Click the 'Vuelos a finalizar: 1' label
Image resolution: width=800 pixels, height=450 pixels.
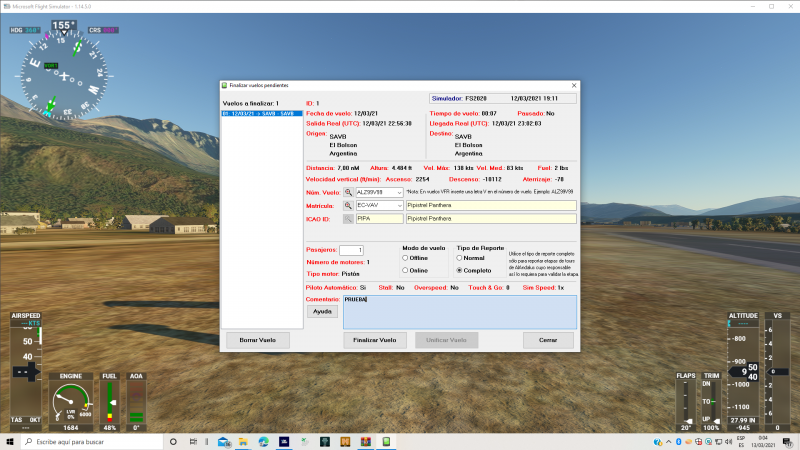point(251,103)
